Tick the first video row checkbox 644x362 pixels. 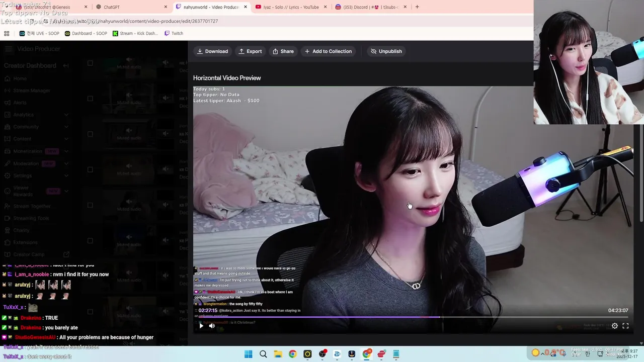tap(90, 63)
